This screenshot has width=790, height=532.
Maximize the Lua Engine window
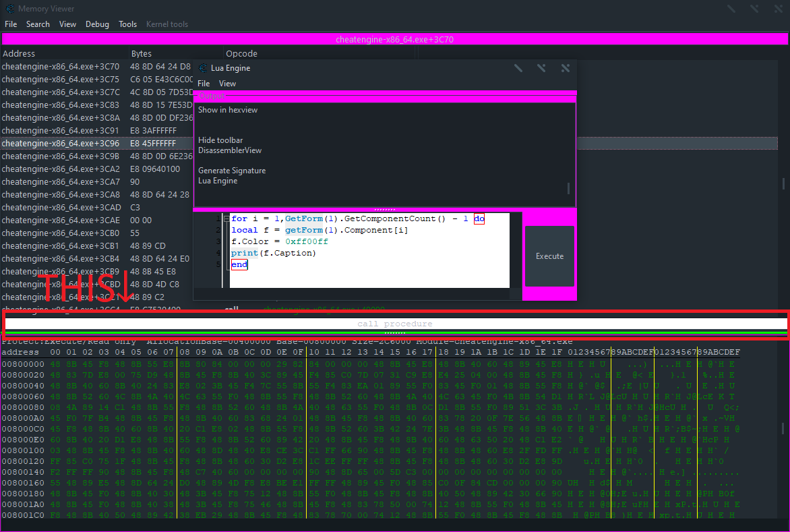541,68
